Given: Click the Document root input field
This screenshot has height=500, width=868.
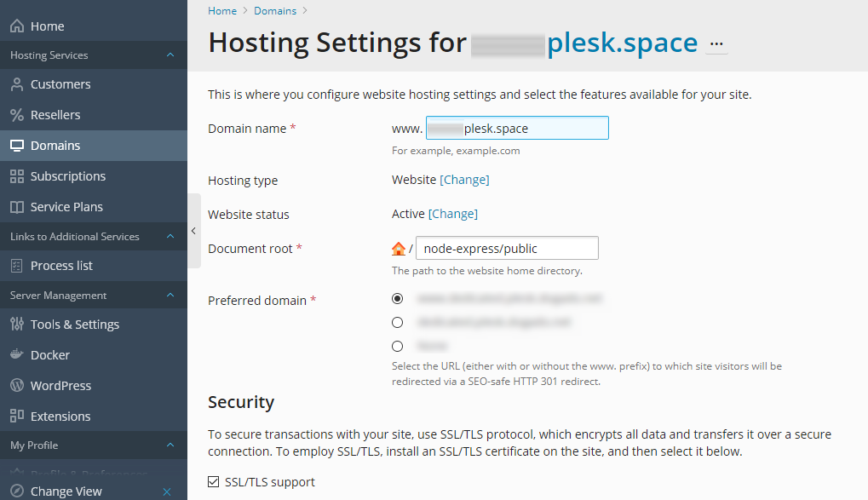Looking at the screenshot, I should click(507, 248).
